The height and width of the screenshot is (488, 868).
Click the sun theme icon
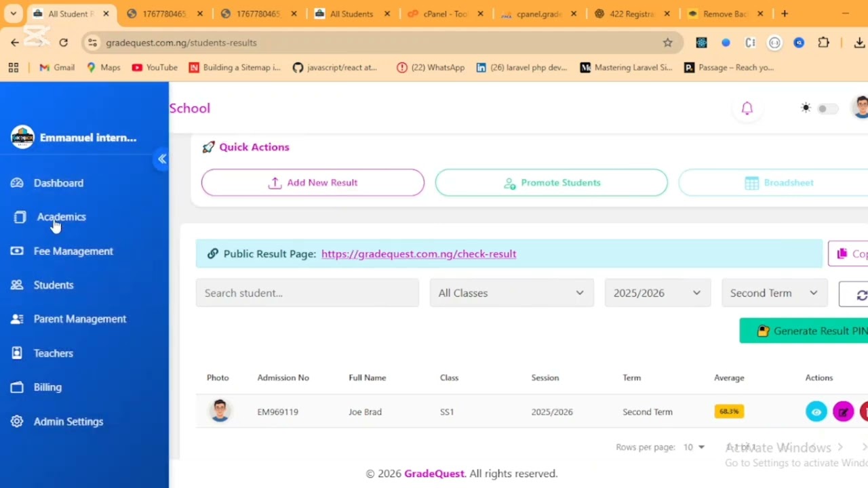(x=806, y=108)
